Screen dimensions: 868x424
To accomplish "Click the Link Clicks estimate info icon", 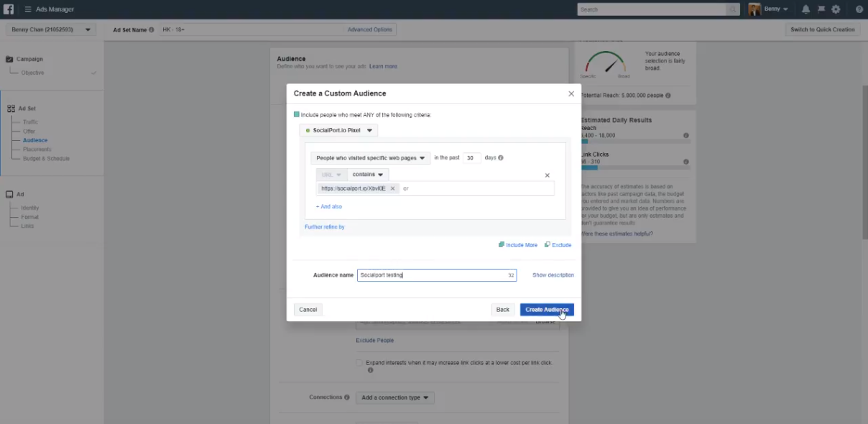I will pos(685,161).
